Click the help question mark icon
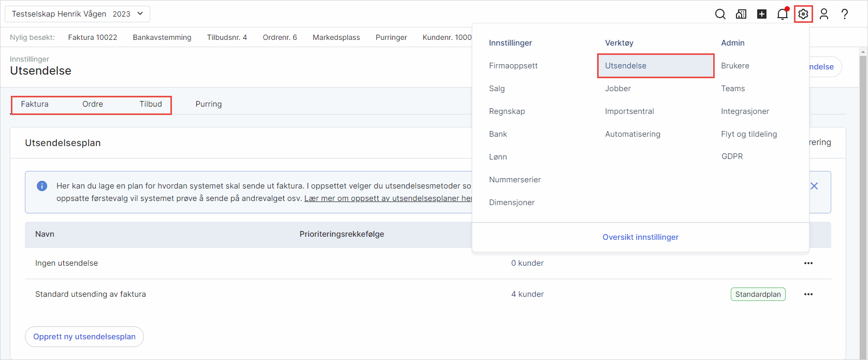 845,15
